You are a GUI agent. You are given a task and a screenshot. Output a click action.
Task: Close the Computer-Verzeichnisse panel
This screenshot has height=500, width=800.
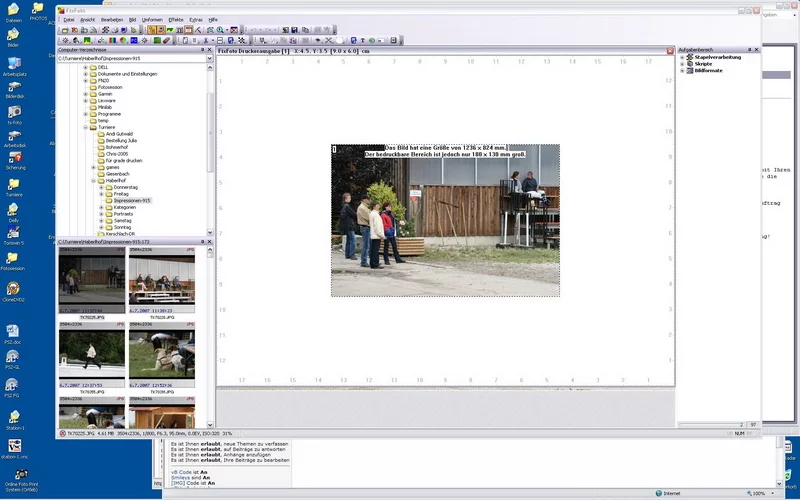209,49
